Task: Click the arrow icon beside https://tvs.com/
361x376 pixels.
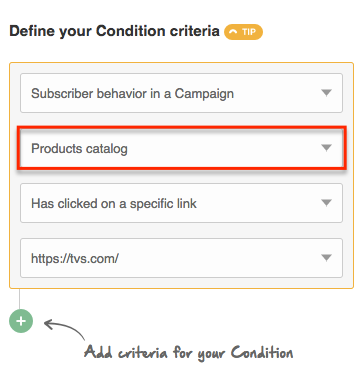Action: tap(326, 257)
